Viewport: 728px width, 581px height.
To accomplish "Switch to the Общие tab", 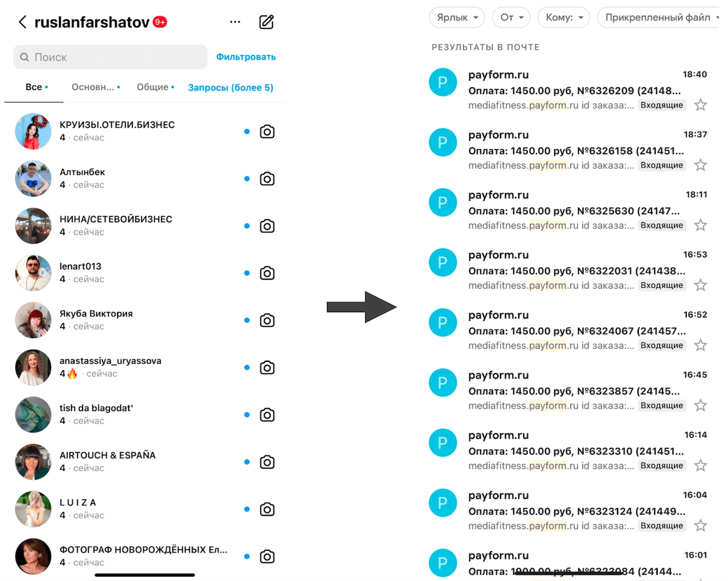I will [x=155, y=87].
